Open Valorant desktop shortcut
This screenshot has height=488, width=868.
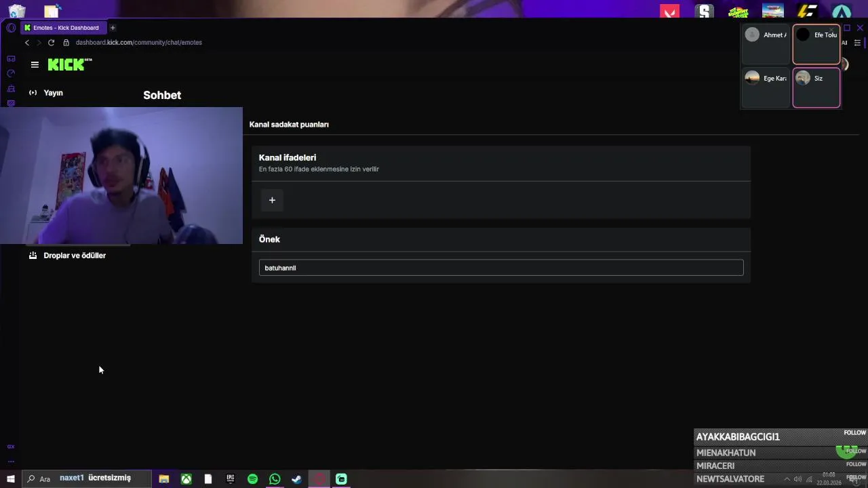669,12
